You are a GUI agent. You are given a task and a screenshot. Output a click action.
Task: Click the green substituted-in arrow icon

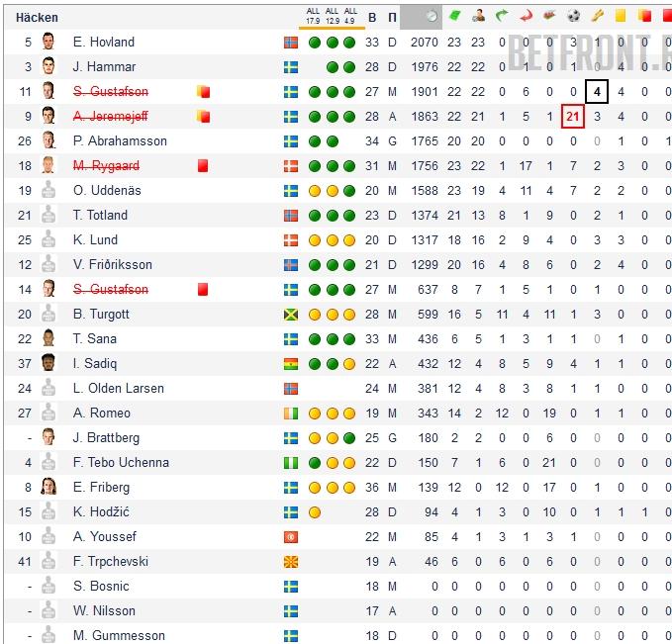tap(502, 17)
